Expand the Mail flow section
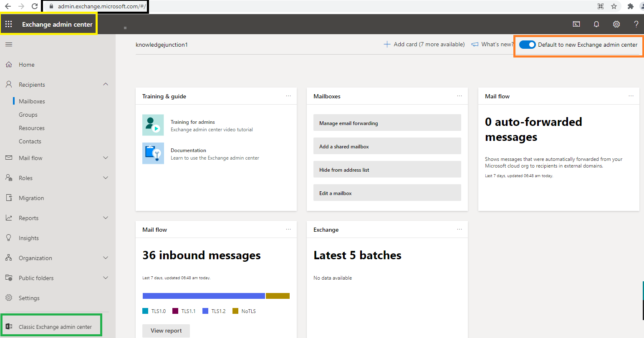This screenshot has width=644, height=338. [x=106, y=158]
